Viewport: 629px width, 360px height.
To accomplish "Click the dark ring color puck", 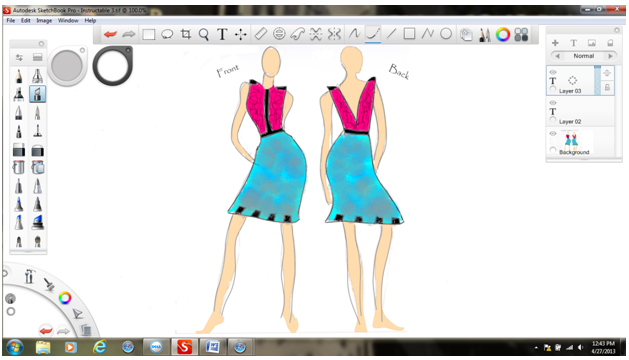I will point(112,65).
